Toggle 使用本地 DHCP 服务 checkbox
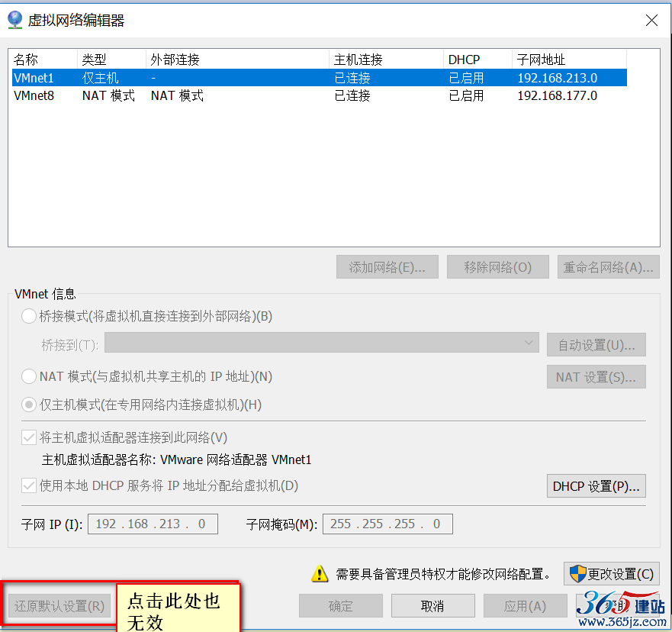This screenshot has width=672, height=632. pyautogui.click(x=29, y=485)
